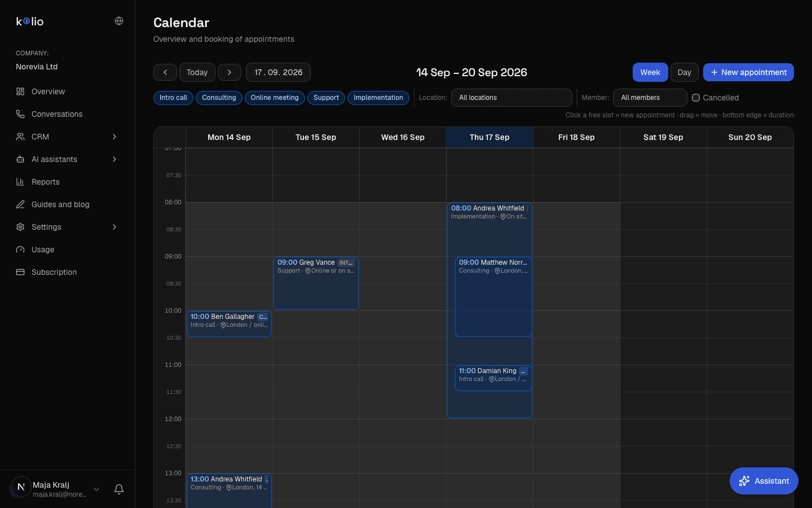Expand the AI assistants submenu chevron
The height and width of the screenshot is (508, 812).
(x=114, y=159)
